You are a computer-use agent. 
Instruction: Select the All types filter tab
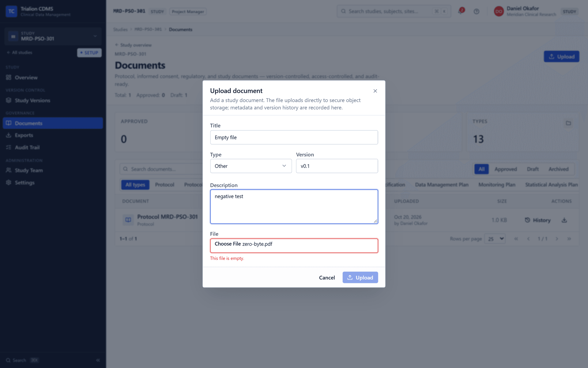[135, 185]
